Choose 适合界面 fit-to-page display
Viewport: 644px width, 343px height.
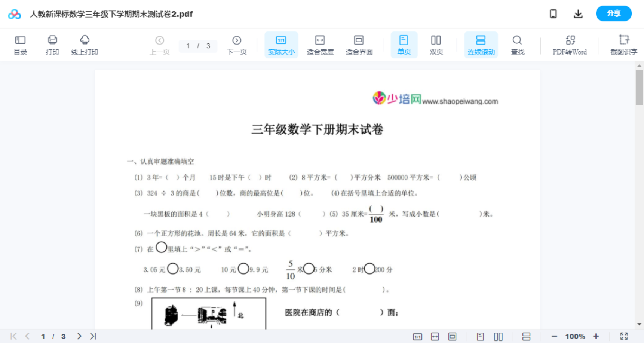(359, 45)
